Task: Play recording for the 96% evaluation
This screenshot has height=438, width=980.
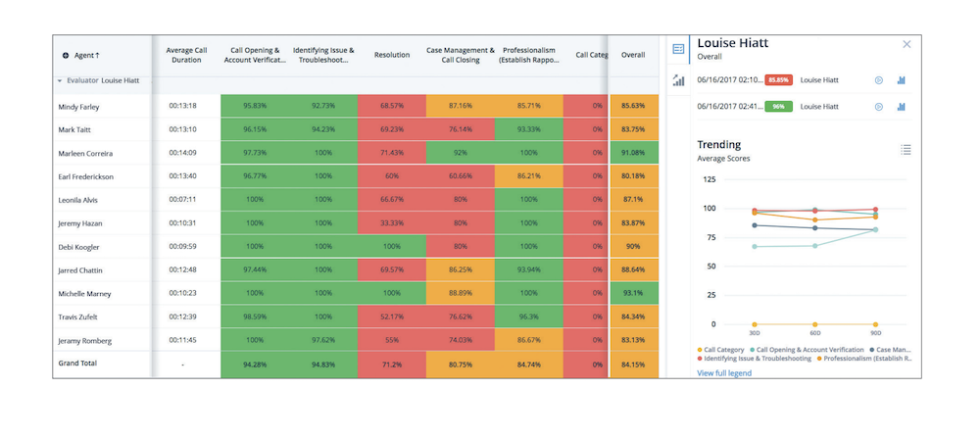Action: pyautogui.click(x=879, y=107)
